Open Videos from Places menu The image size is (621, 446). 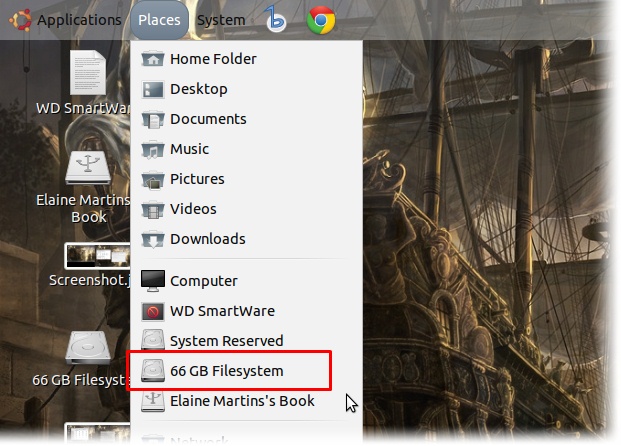(x=246, y=209)
